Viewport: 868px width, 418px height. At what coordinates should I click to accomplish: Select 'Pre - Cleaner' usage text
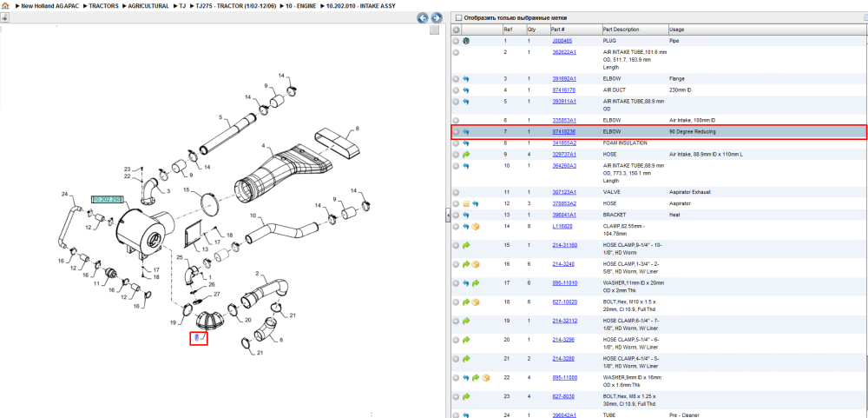[x=685, y=415]
